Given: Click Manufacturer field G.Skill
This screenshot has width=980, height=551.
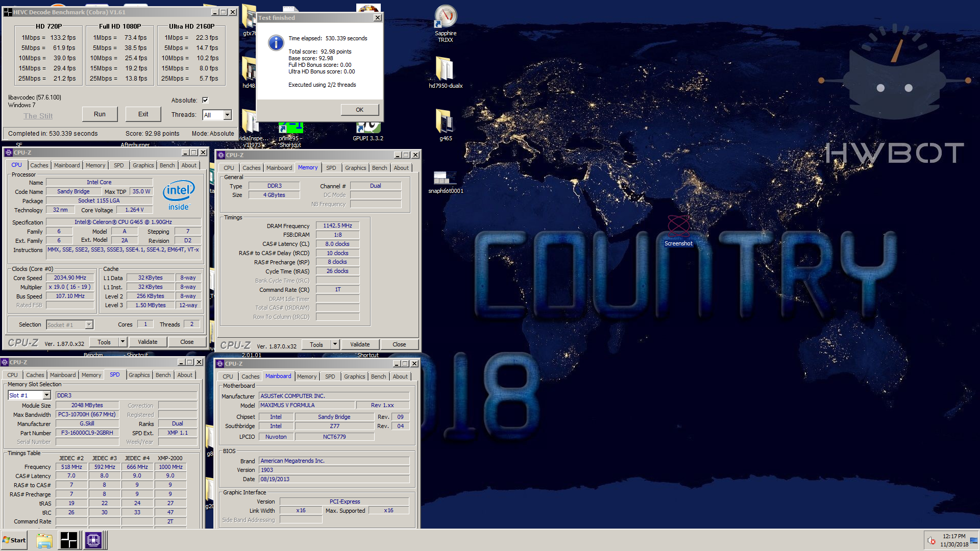Looking at the screenshot, I should coord(87,423).
